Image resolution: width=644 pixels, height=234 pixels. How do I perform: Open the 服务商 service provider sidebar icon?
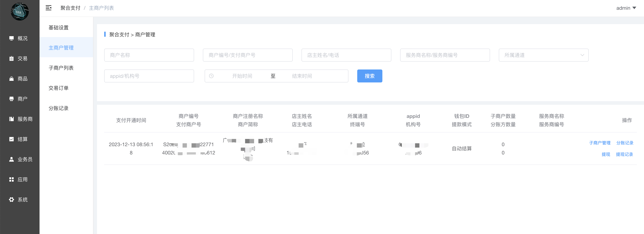pyautogui.click(x=11, y=119)
